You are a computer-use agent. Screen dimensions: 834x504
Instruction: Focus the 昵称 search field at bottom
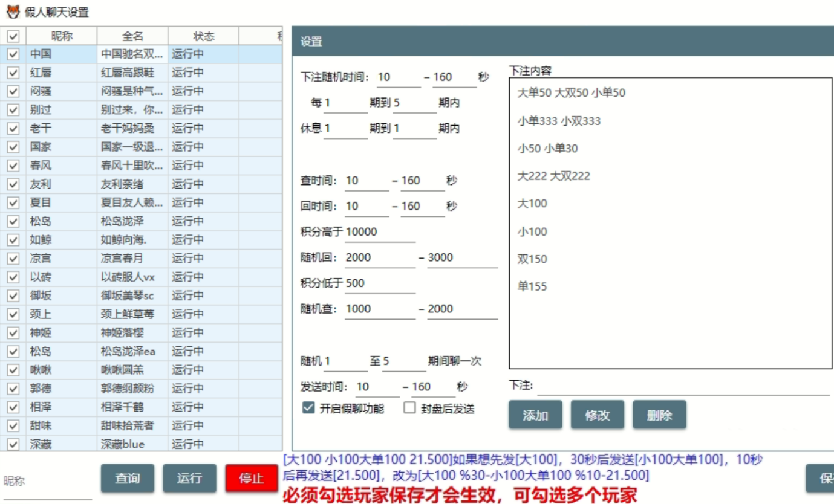pyautogui.click(x=47, y=482)
